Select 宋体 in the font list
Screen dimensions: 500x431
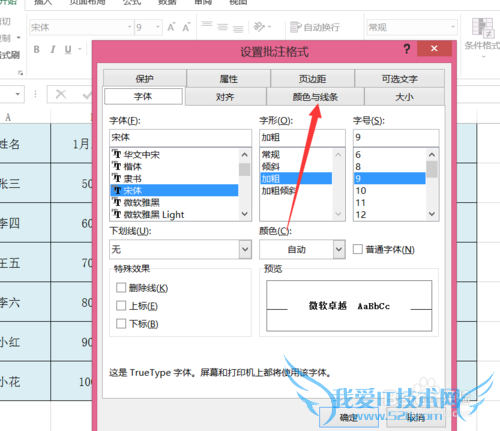coord(174,190)
